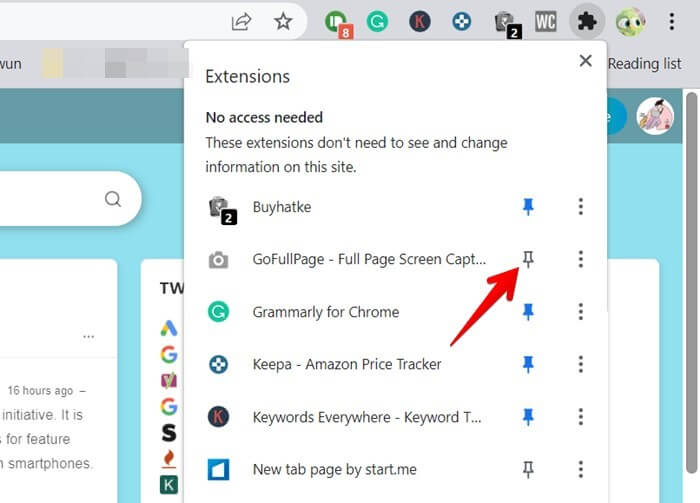This screenshot has width=700, height=503.
Task: Click the share page icon in address bar
Action: click(x=242, y=21)
